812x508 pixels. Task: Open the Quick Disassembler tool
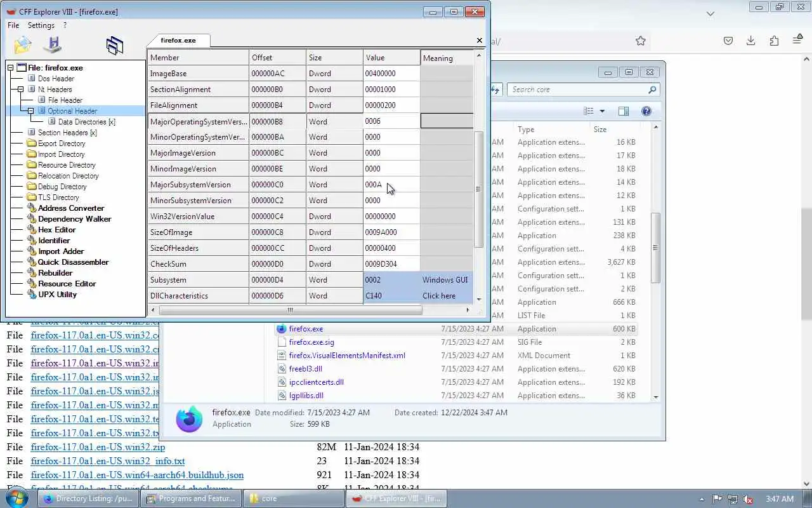(74, 262)
